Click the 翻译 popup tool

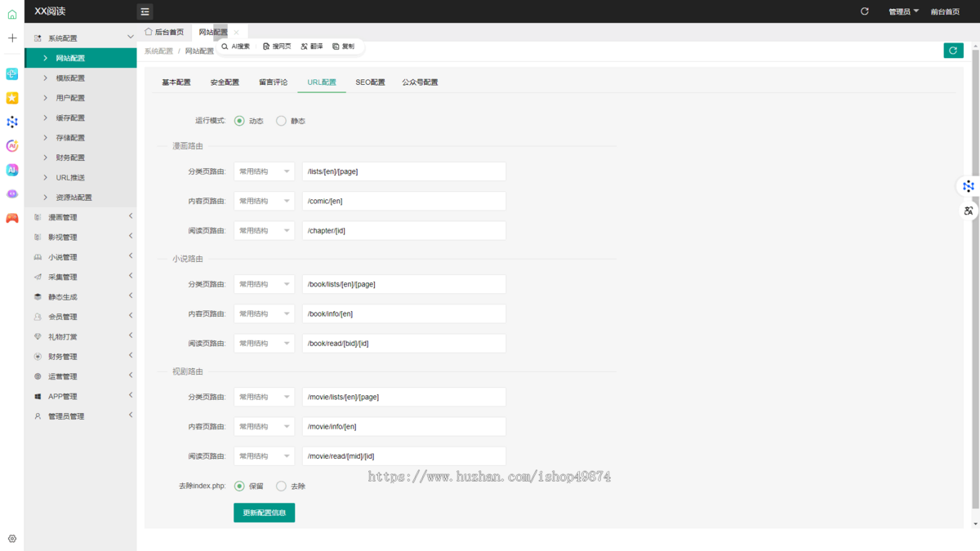click(312, 47)
